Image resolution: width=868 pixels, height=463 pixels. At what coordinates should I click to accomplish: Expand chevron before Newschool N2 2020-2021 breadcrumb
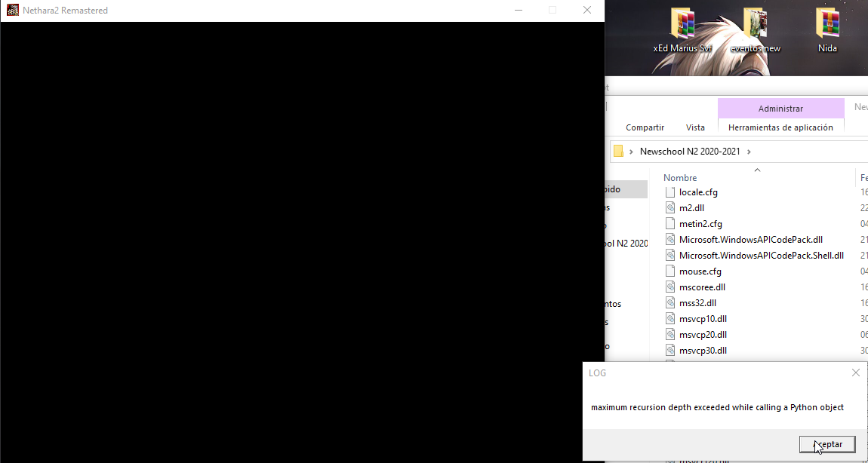(631, 152)
